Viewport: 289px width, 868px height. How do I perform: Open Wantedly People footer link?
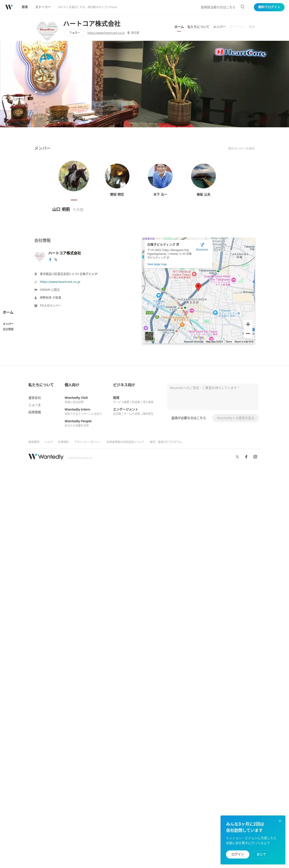tap(78, 421)
